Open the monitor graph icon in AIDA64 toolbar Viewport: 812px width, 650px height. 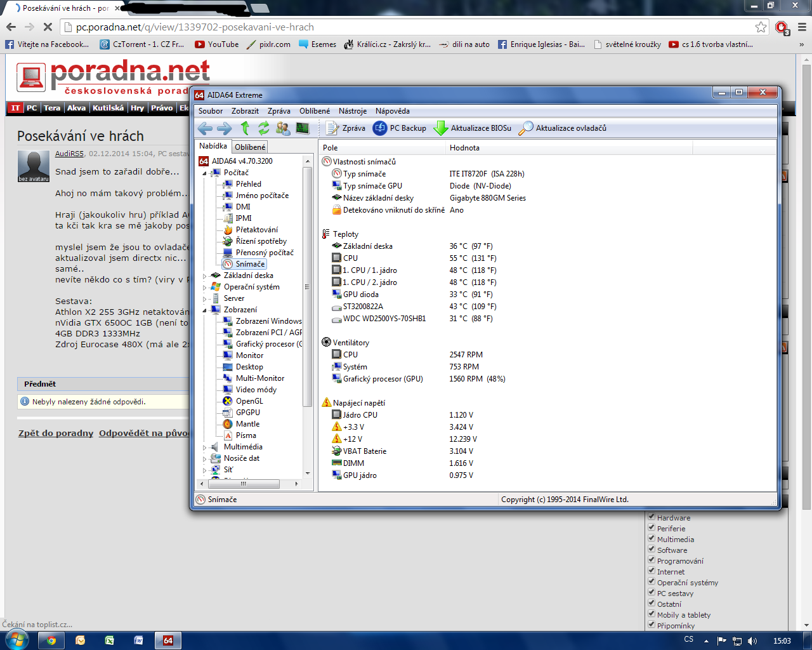[303, 128]
